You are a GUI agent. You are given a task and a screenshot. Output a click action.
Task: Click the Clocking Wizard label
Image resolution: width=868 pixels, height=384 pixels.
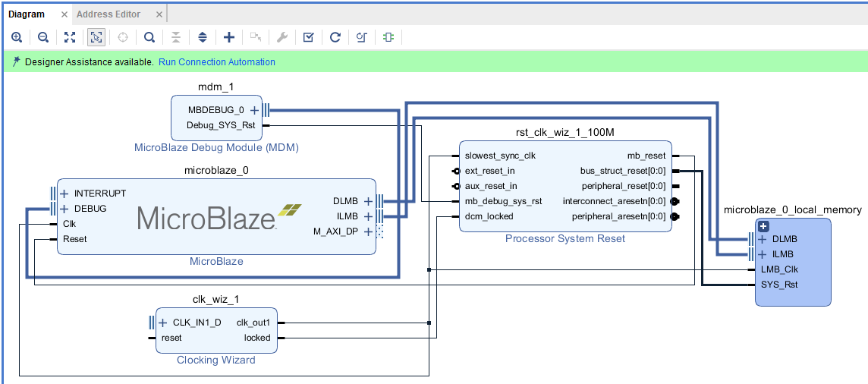click(x=216, y=360)
